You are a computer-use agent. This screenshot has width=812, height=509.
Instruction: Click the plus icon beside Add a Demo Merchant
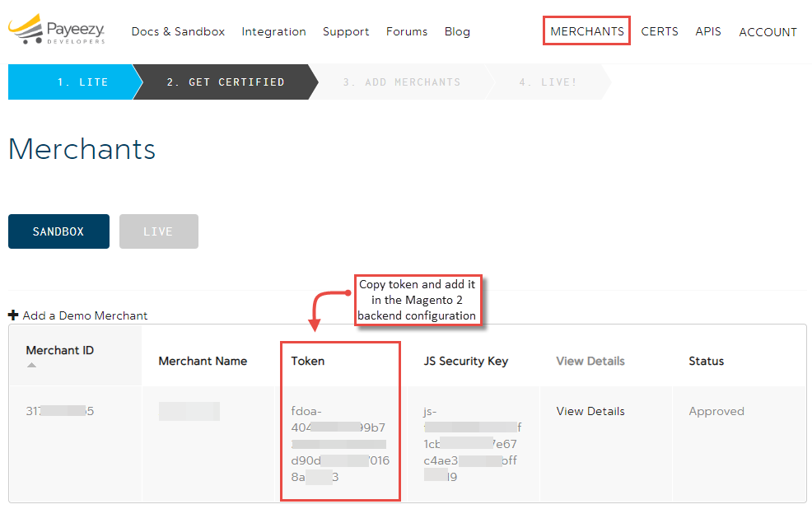click(x=13, y=315)
